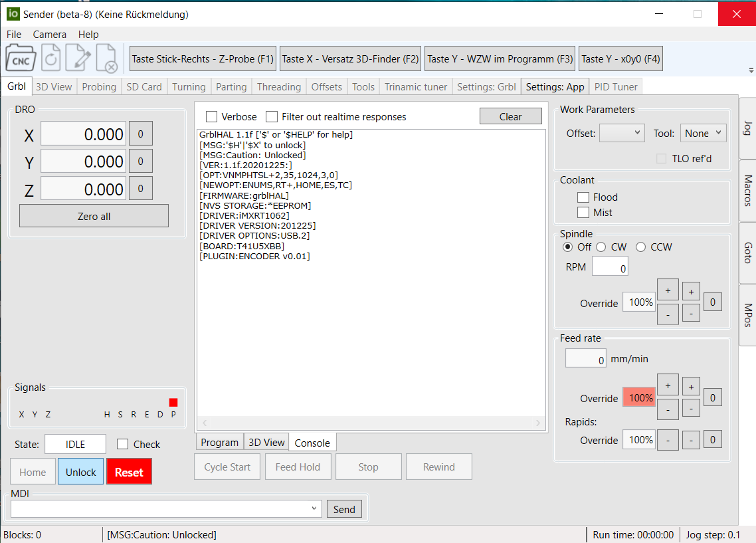Reset feed rate override with its 0 button

tap(712, 398)
